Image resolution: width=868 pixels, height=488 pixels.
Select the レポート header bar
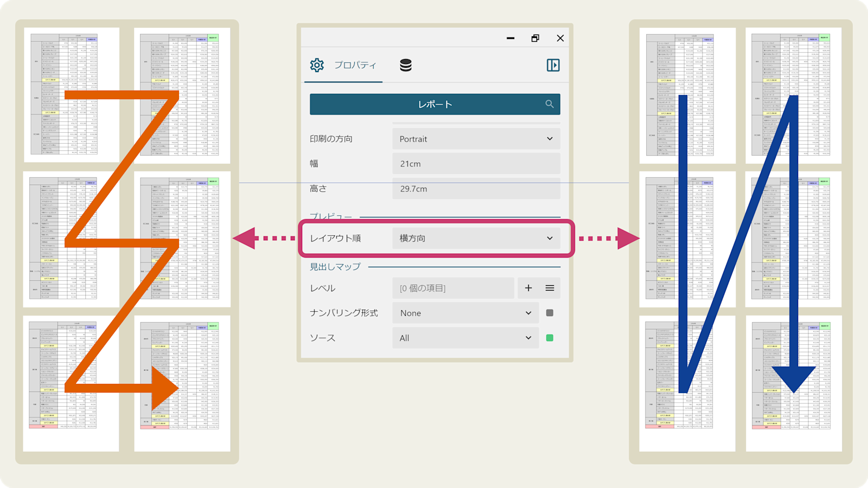click(435, 104)
